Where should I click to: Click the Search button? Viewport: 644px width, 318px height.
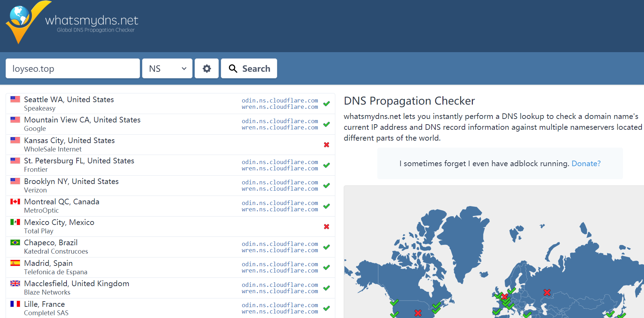249,68
